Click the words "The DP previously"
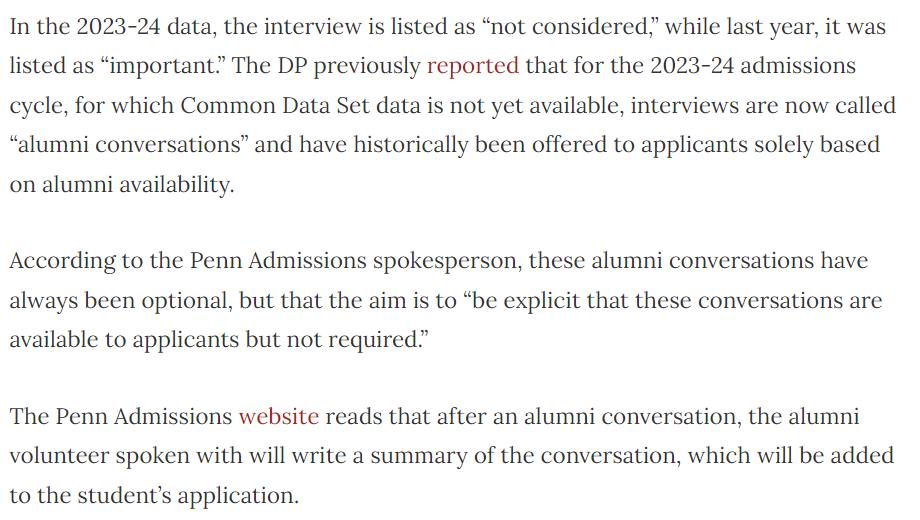 (x=326, y=66)
